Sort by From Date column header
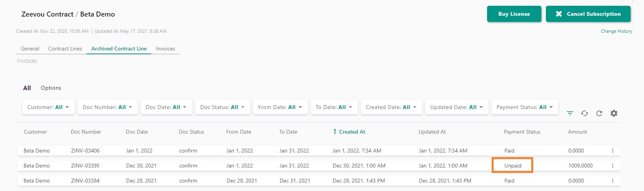The height and width of the screenshot is (191, 644). [239, 132]
